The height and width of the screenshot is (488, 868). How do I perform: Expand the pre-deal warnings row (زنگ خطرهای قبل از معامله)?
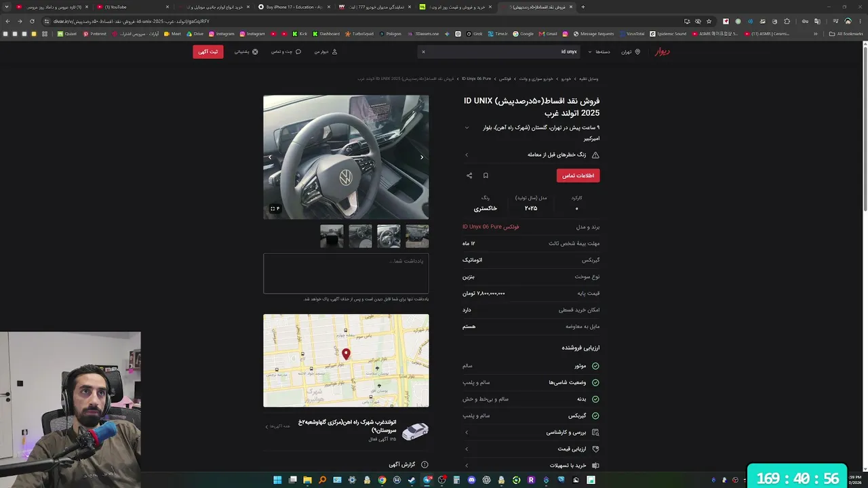(x=532, y=155)
